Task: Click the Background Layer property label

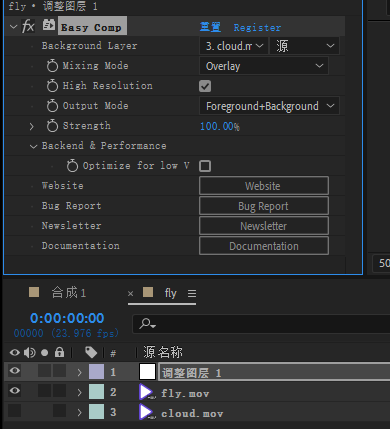Action: (x=89, y=46)
